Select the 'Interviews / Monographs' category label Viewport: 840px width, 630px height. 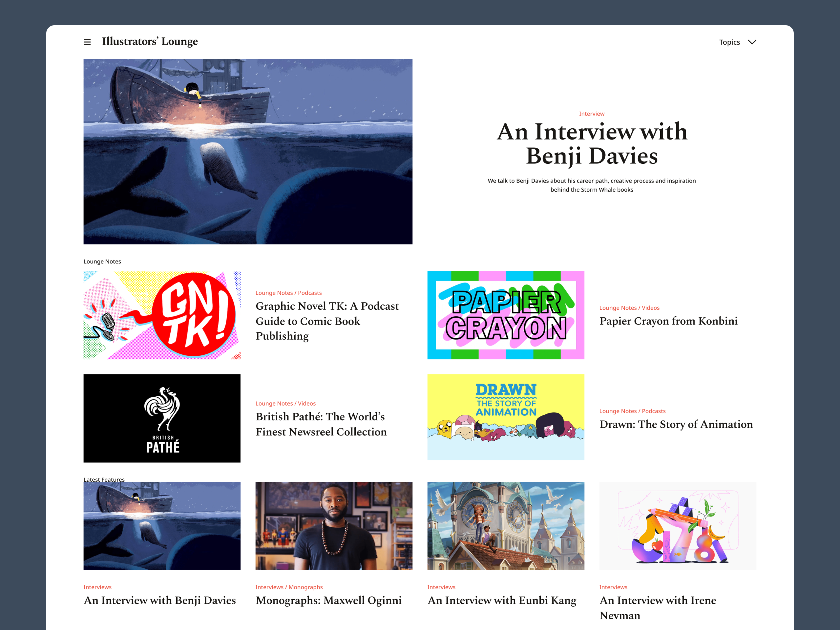pos(289,587)
